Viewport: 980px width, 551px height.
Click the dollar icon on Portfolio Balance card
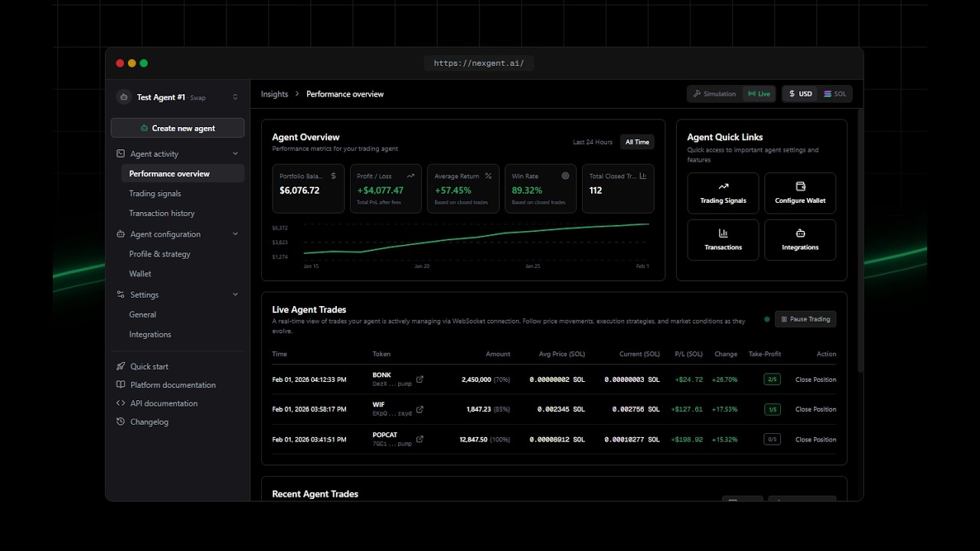pyautogui.click(x=333, y=176)
